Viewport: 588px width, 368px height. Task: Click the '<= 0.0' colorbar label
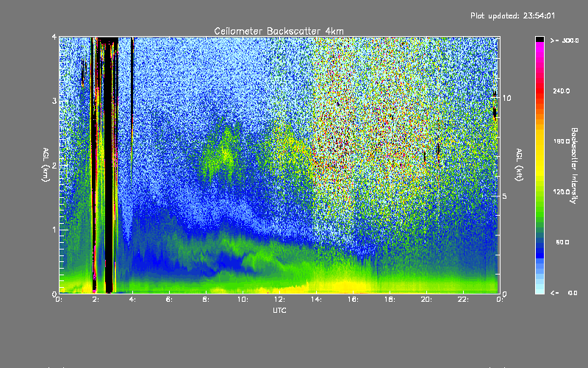564,293
